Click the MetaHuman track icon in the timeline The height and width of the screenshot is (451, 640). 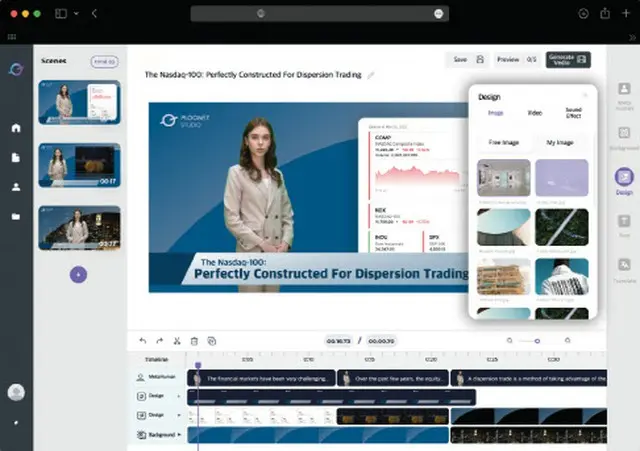click(x=140, y=377)
